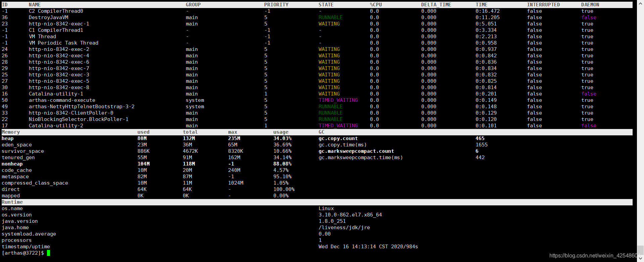Click the eden_space row label
Viewport: 644px width, 262px height.
point(17,145)
